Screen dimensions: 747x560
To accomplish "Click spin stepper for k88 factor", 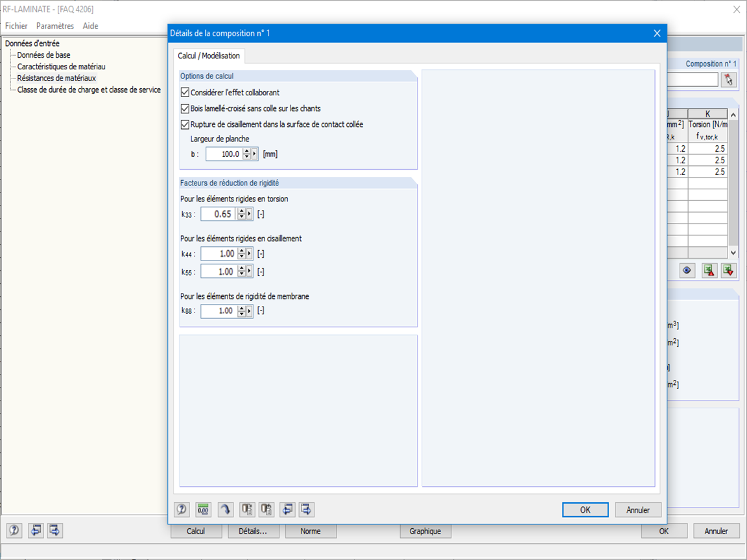I will pos(241,311).
